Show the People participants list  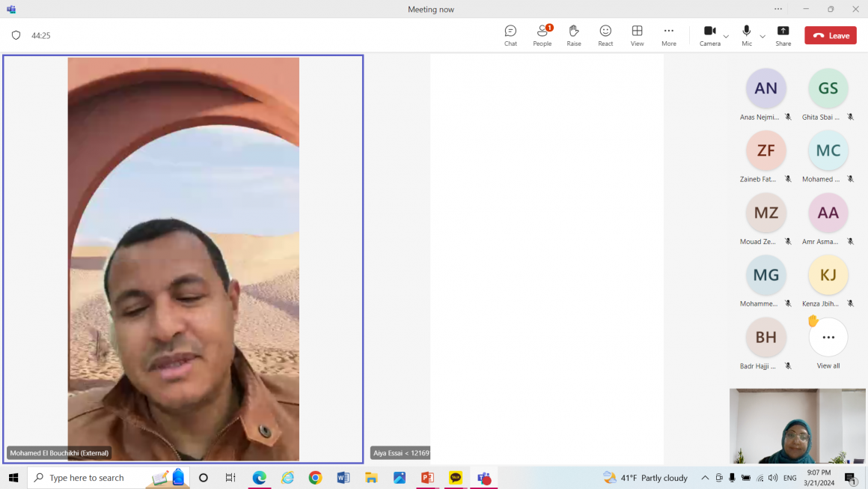click(x=542, y=35)
